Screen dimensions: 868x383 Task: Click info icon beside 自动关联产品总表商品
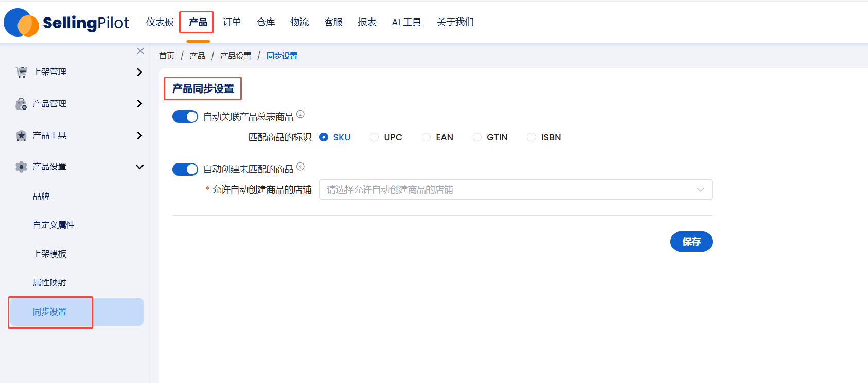300,114
